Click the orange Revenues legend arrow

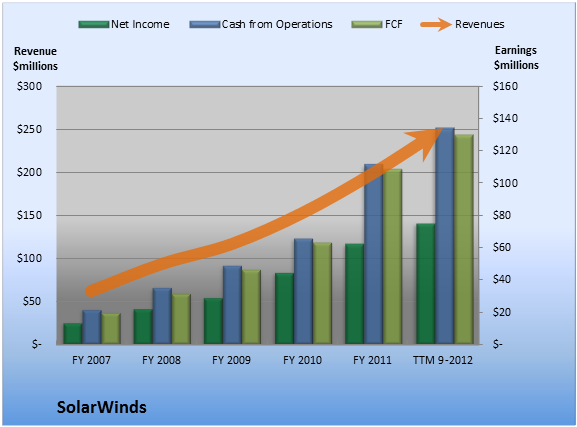tap(436, 24)
